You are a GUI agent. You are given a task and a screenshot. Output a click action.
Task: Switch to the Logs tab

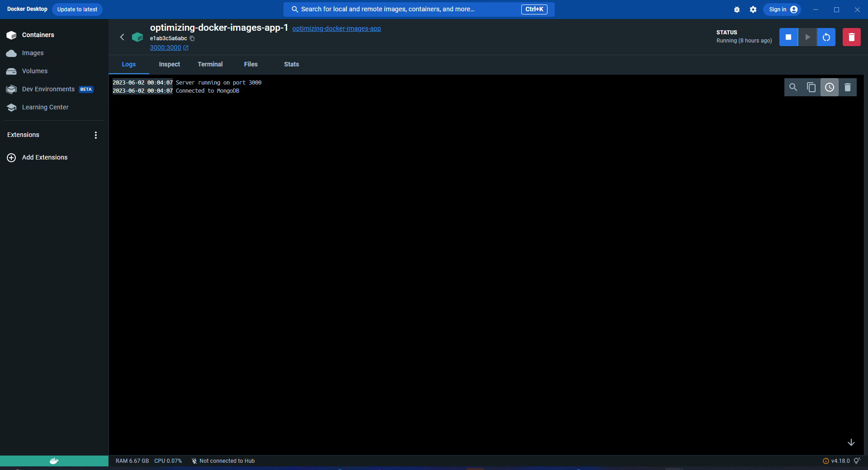[x=129, y=65]
